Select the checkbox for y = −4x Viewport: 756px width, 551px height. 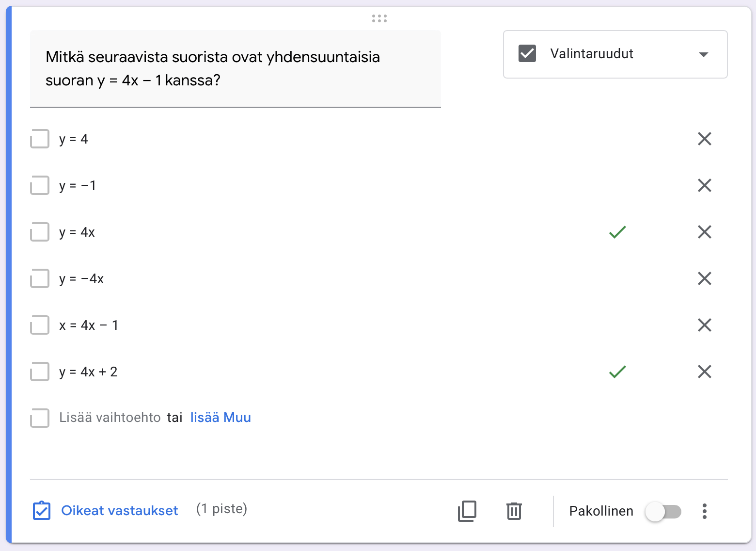(x=40, y=278)
